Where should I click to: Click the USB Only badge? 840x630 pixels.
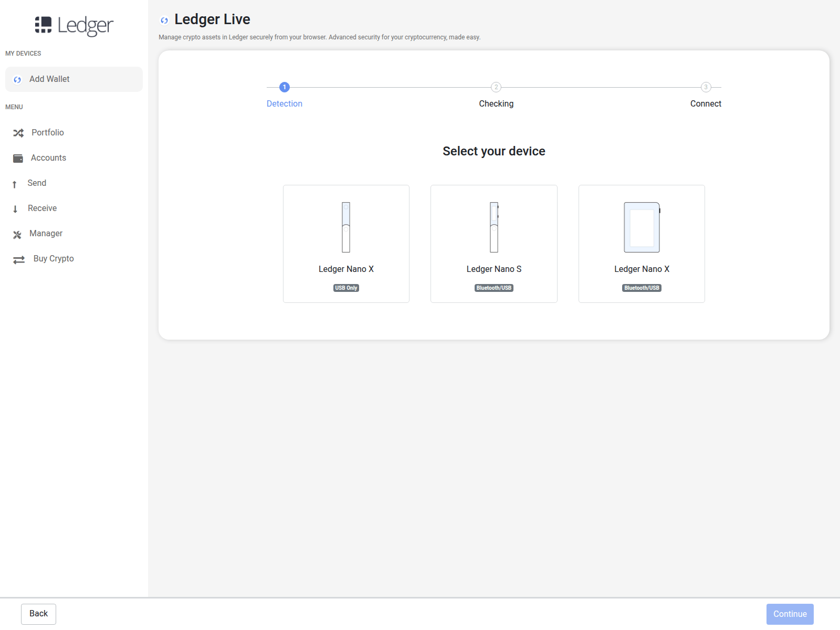coord(346,288)
